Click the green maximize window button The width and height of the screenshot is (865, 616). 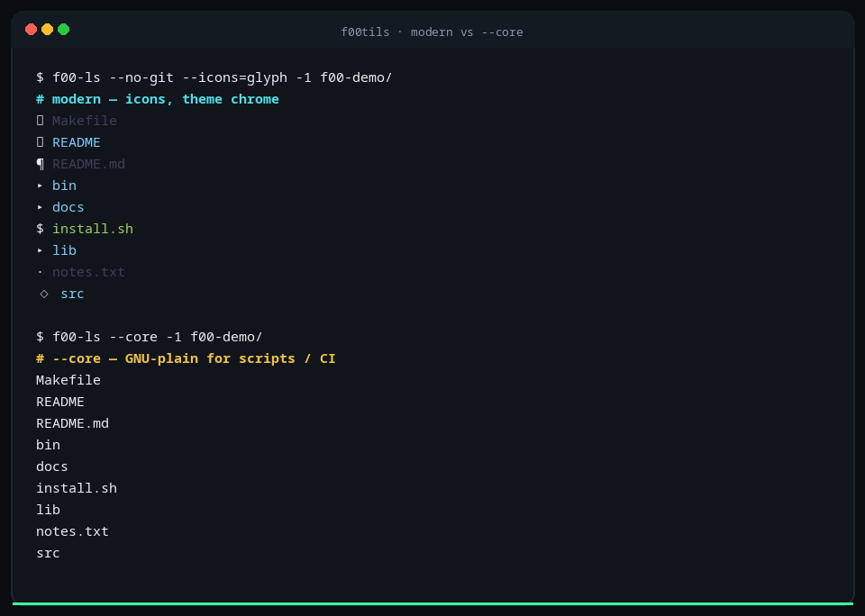coord(63,29)
